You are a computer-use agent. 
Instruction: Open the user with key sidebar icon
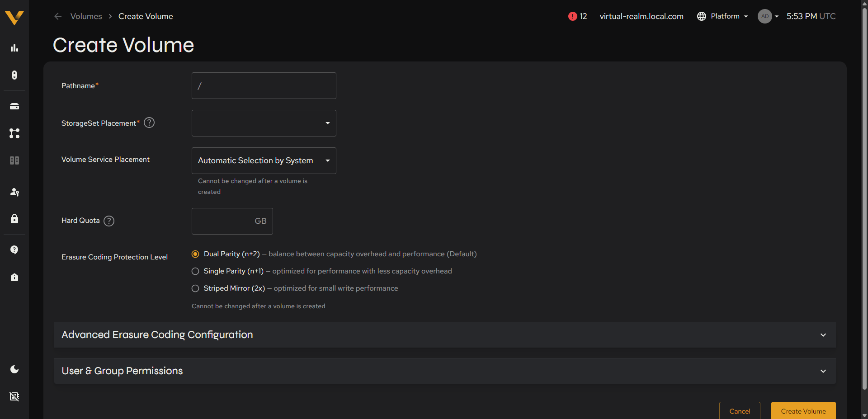point(14,192)
